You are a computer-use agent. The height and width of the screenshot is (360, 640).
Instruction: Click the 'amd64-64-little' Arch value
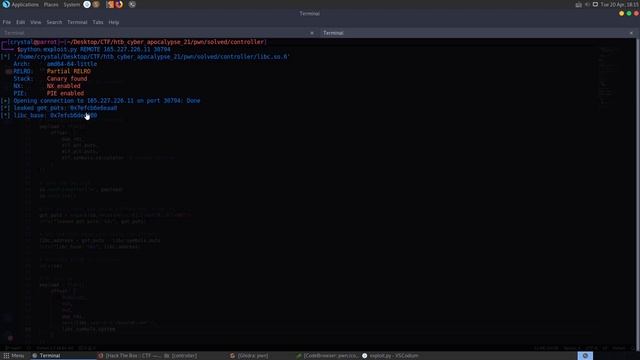coord(72,64)
